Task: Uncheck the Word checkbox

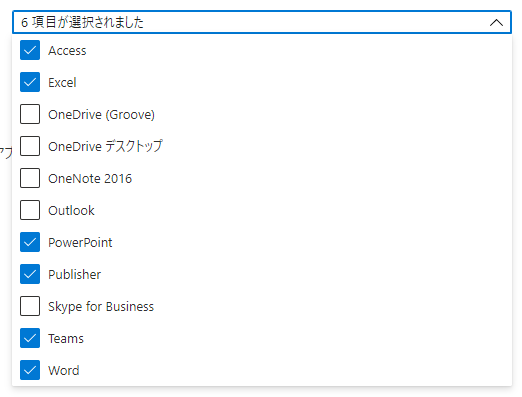Action: pos(30,370)
